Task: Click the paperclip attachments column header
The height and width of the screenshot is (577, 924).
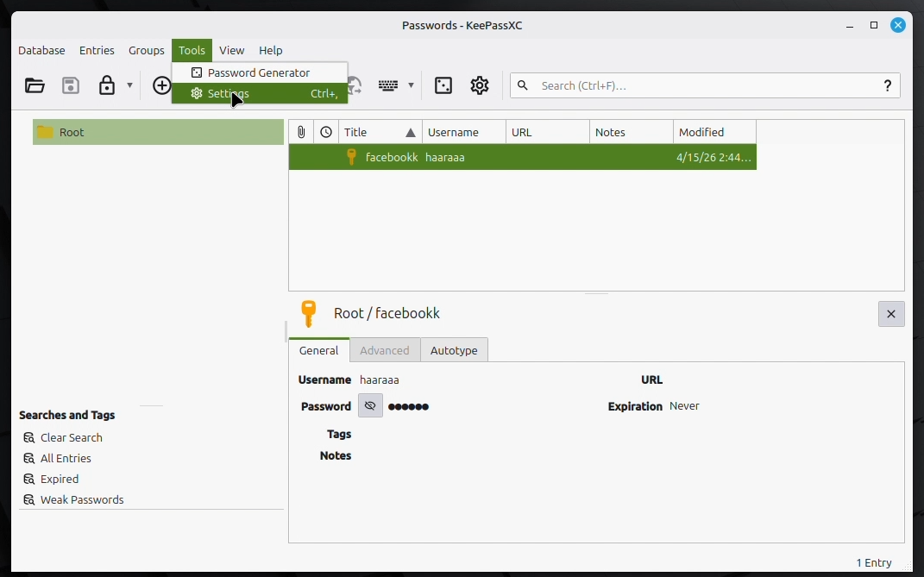Action: [x=301, y=132]
